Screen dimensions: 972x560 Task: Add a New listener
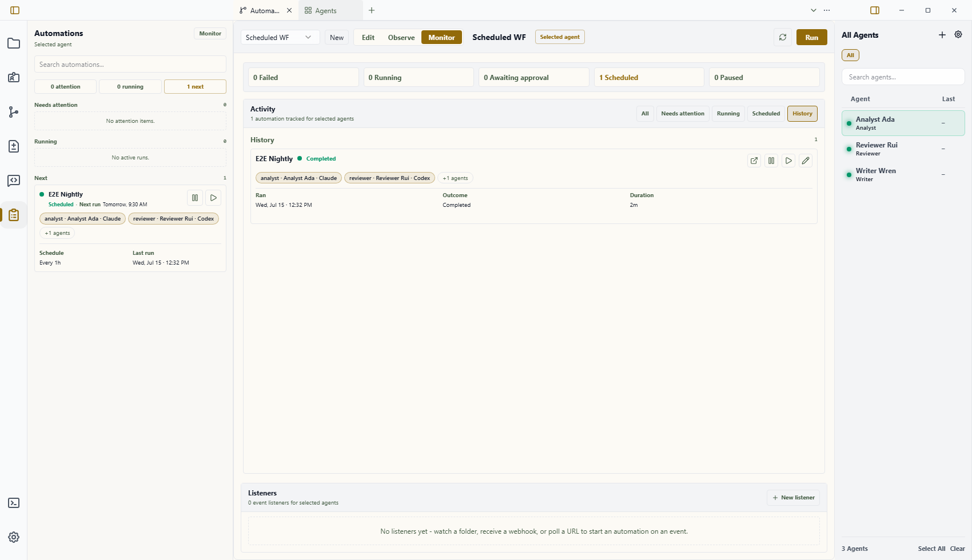click(x=793, y=498)
